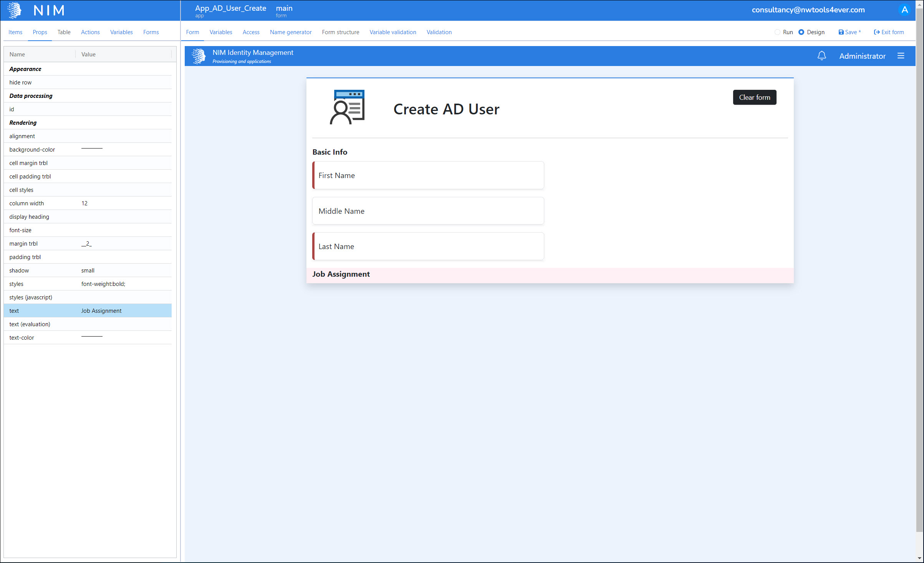The height and width of the screenshot is (563, 924).
Task: Click the Exit form arrow icon
Action: click(877, 32)
